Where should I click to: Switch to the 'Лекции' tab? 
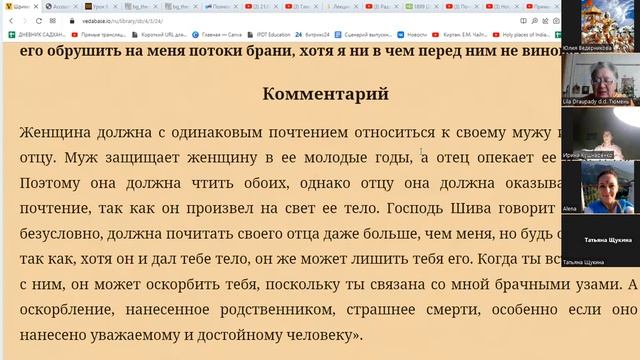(341, 7)
